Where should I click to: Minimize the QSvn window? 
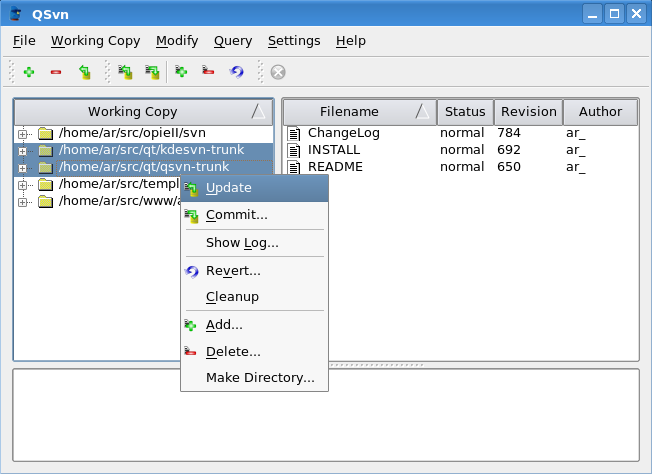593,14
